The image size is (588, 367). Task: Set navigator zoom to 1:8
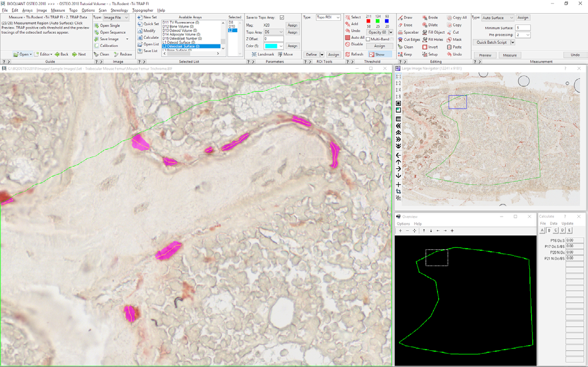click(x=398, y=97)
